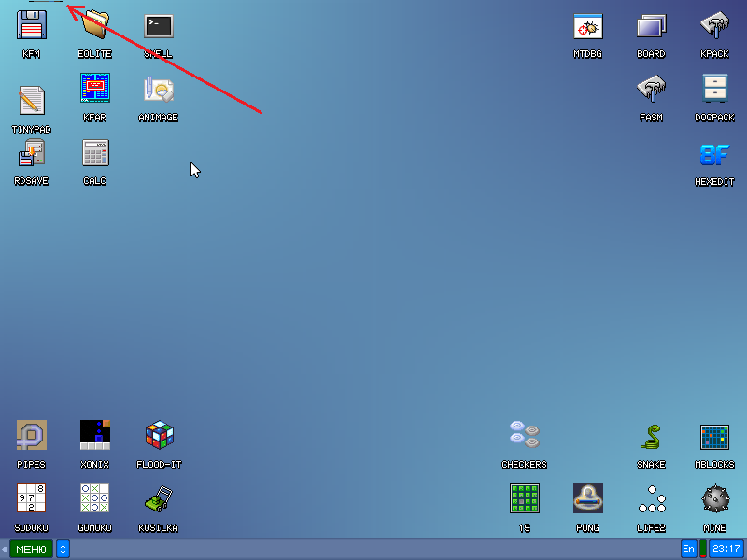Open the KFM file manager icon
The width and height of the screenshot is (747, 560).
(x=31, y=26)
